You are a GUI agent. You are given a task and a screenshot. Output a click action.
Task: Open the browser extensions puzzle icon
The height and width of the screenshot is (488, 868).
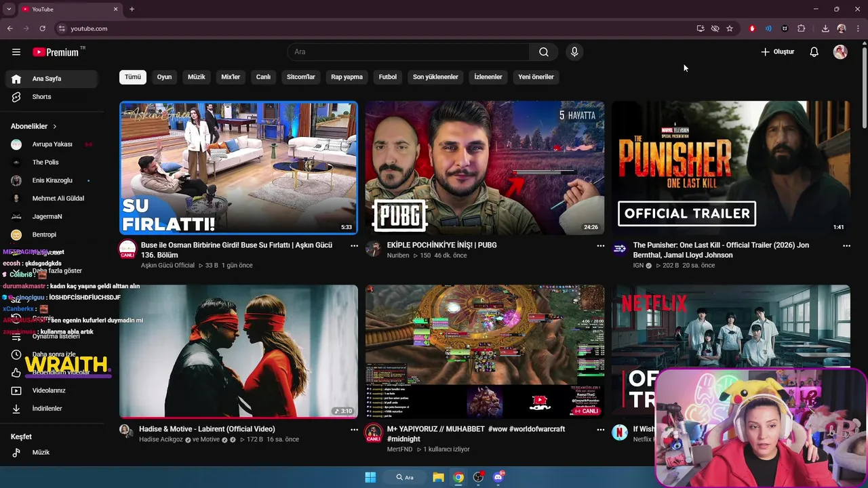pyautogui.click(x=802, y=28)
